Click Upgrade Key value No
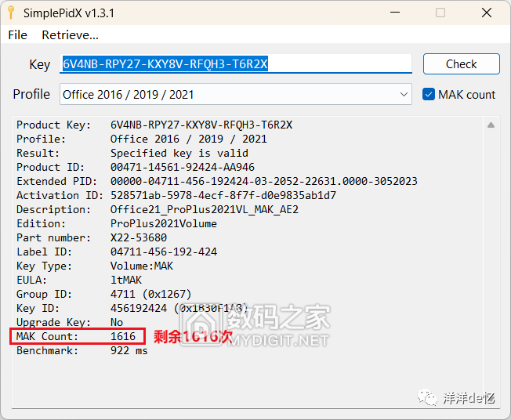The image size is (511, 420). tap(117, 322)
